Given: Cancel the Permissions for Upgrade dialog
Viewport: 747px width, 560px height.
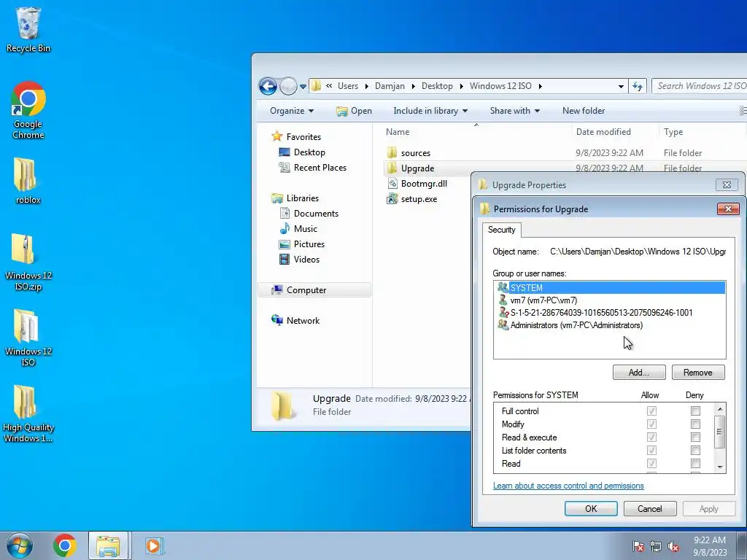Looking at the screenshot, I should tap(650, 508).
